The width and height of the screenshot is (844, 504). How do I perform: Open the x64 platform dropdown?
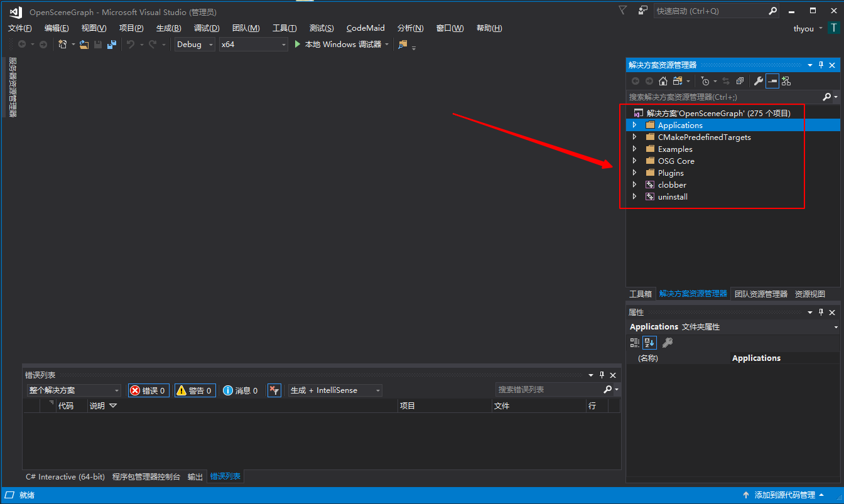[x=253, y=45]
